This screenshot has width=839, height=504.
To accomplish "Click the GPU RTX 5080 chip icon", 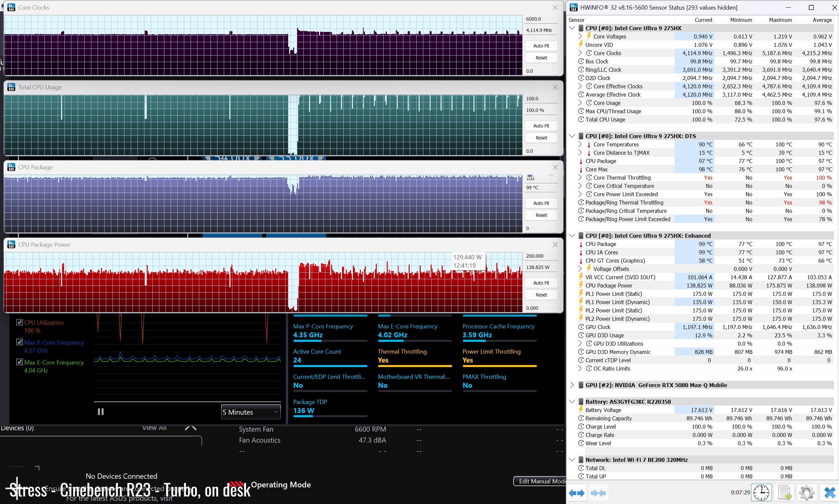I will click(x=581, y=385).
